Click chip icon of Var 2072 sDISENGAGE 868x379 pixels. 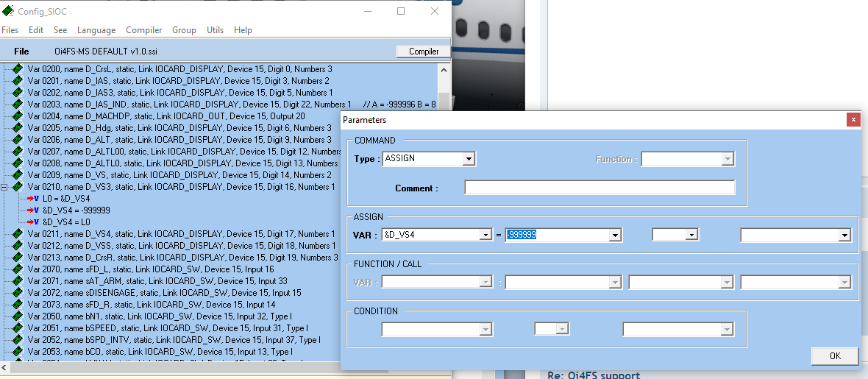pyautogui.click(x=18, y=293)
